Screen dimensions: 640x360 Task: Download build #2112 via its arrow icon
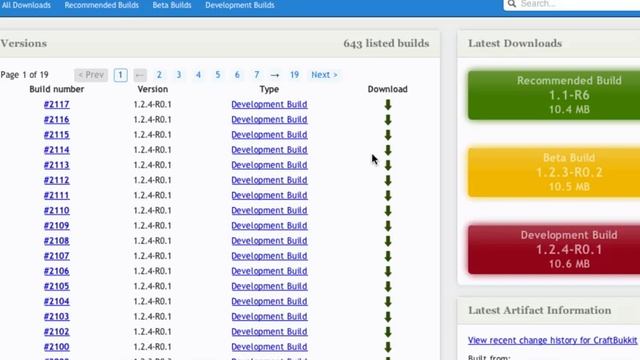388,180
